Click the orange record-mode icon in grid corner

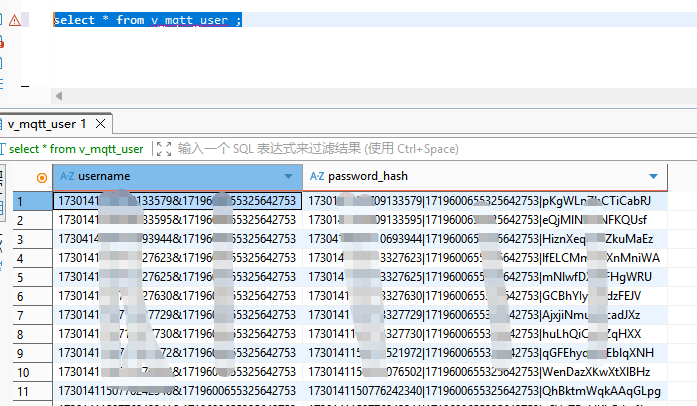pos(41,177)
